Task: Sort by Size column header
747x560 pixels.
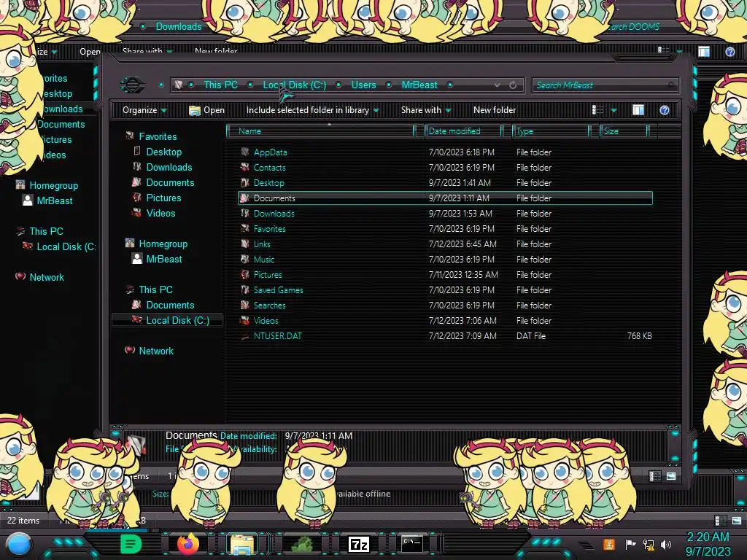Action: tap(624, 131)
